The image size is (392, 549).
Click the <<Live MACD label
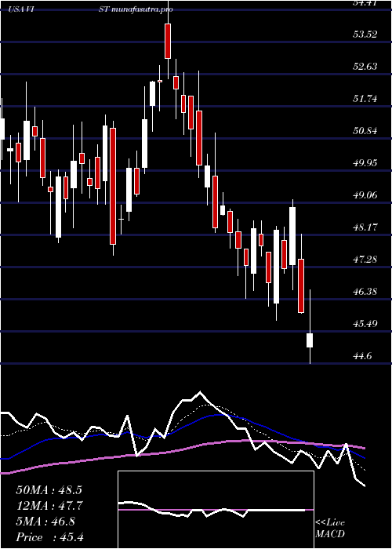tap(330, 528)
